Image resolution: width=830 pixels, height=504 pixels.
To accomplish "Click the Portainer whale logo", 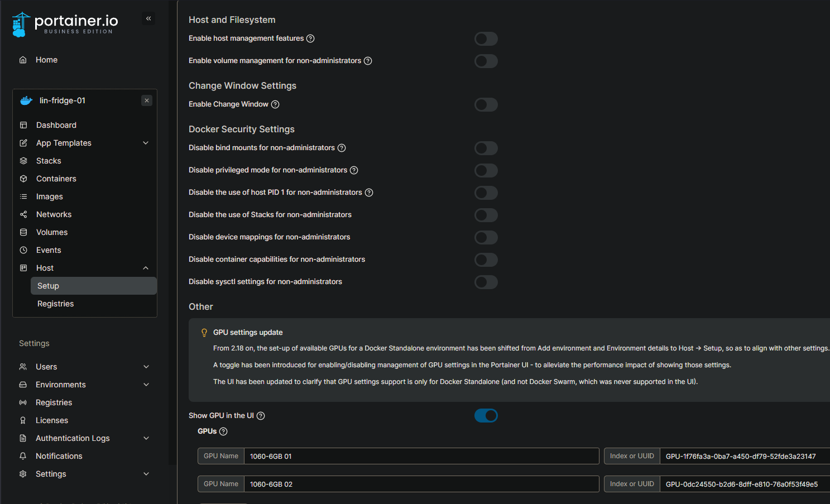I will 20,24.
